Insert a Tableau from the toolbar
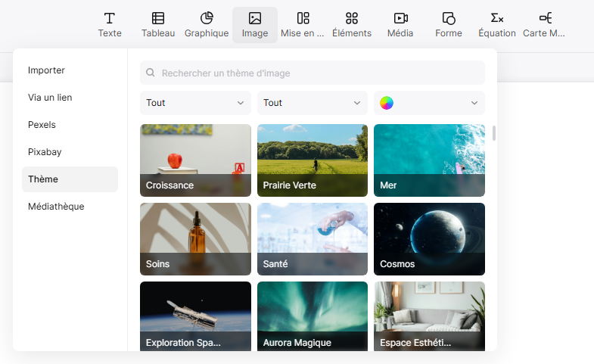This screenshot has height=364, width=594. (158, 25)
